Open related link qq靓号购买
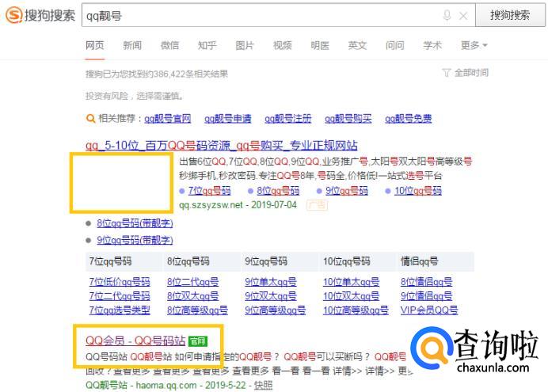Screen dimensions: 548x392 tap(348, 119)
